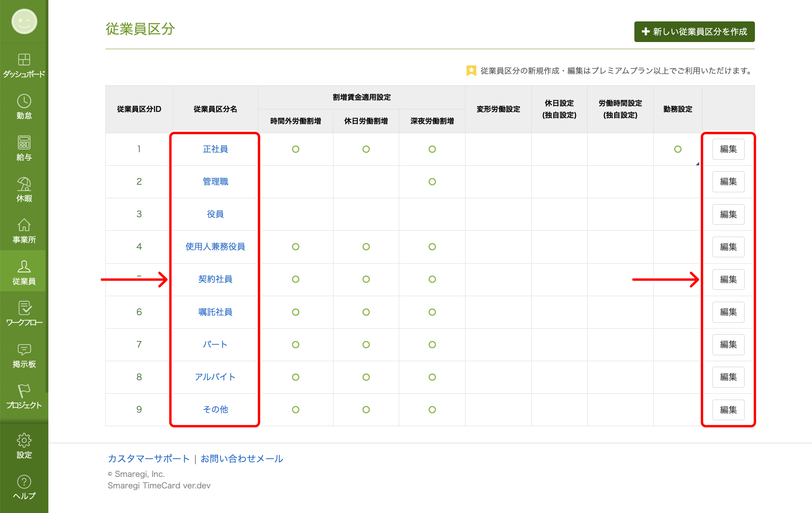This screenshot has width=812, height=513.
Task: Click the 深夜労働割増 circle mark for 管理職
Action: [432, 182]
